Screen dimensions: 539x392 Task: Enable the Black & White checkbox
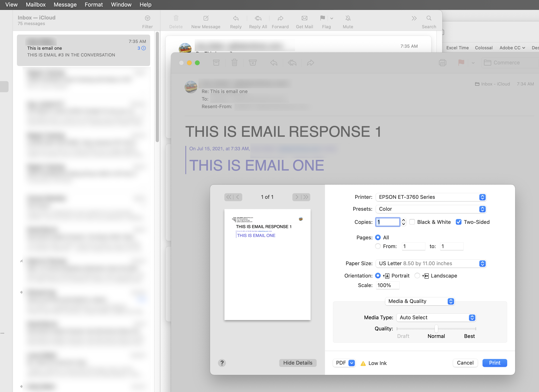click(x=412, y=222)
